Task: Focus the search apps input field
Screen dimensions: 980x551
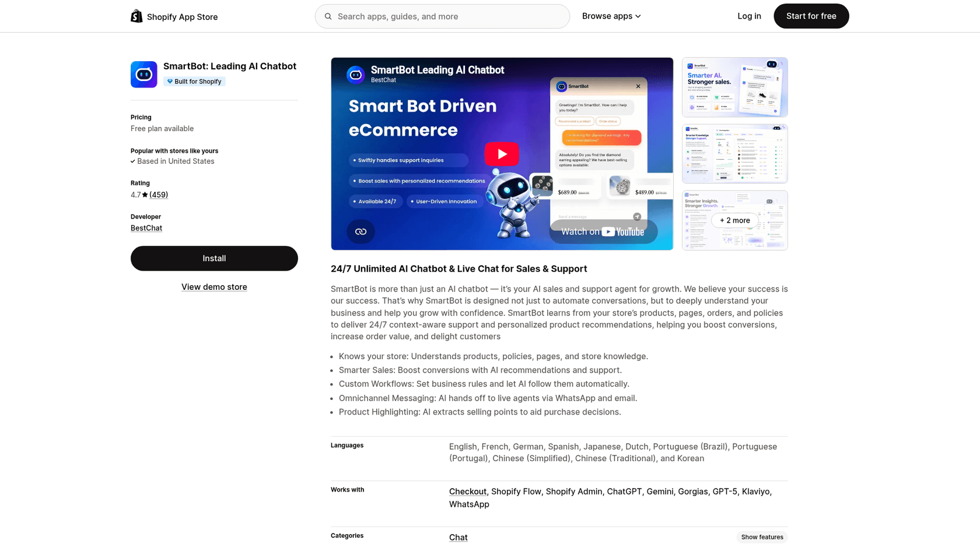Action: tap(442, 16)
